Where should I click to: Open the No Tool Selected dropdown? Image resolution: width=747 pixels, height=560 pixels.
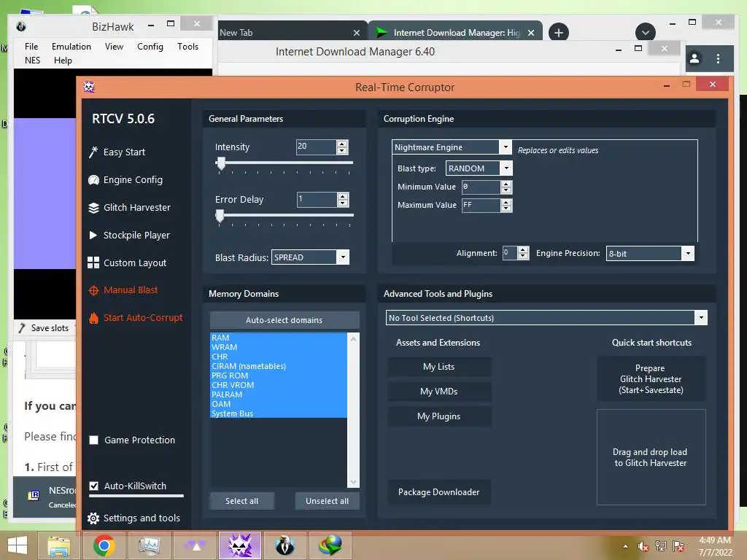point(701,318)
